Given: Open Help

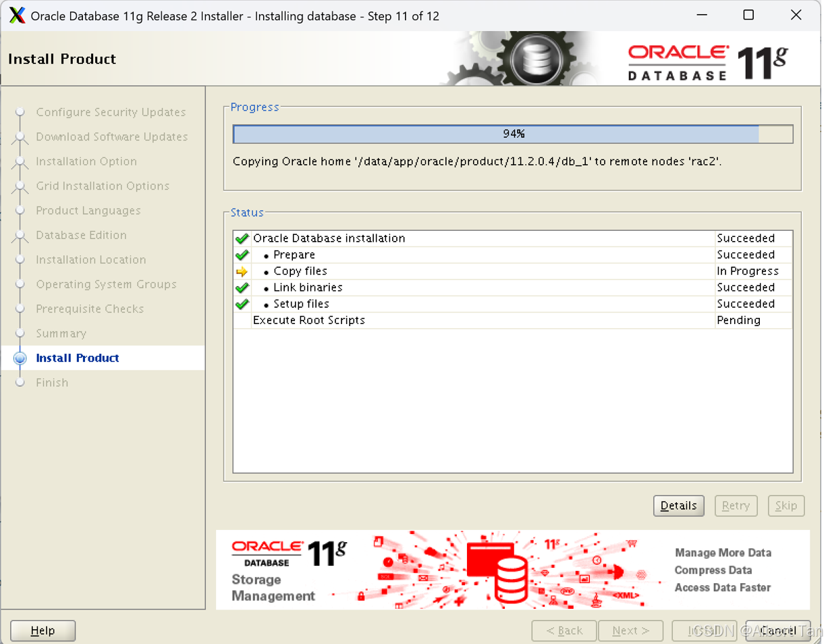Looking at the screenshot, I should click(43, 630).
